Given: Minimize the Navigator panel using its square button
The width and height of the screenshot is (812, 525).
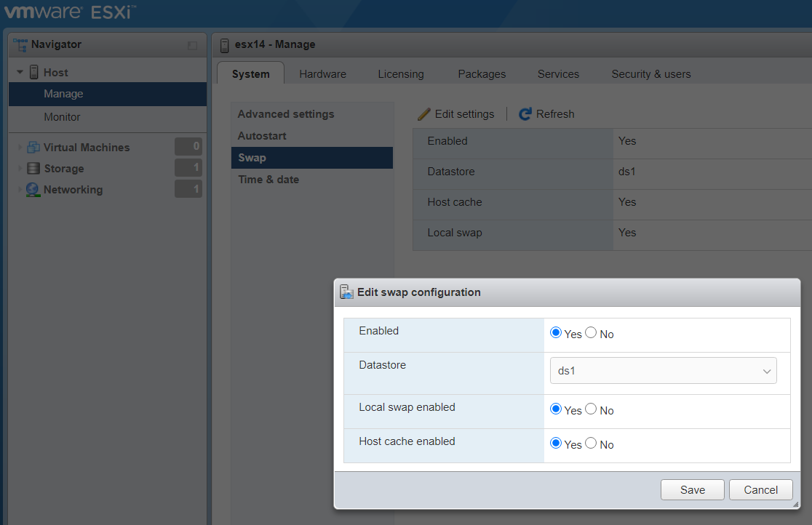Looking at the screenshot, I should tap(192, 46).
